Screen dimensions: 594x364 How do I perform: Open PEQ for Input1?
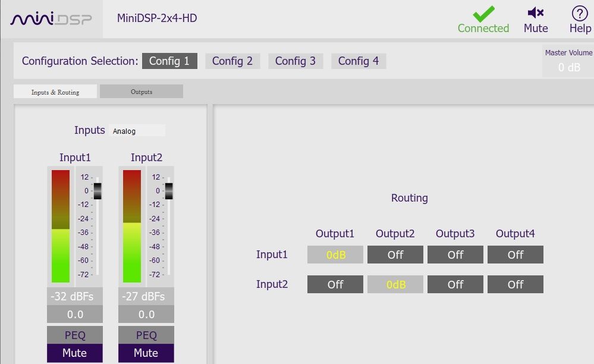tap(75, 335)
